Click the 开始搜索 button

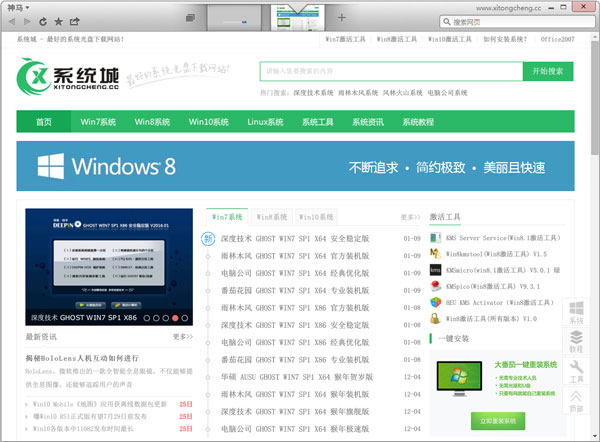[x=548, y=71]
